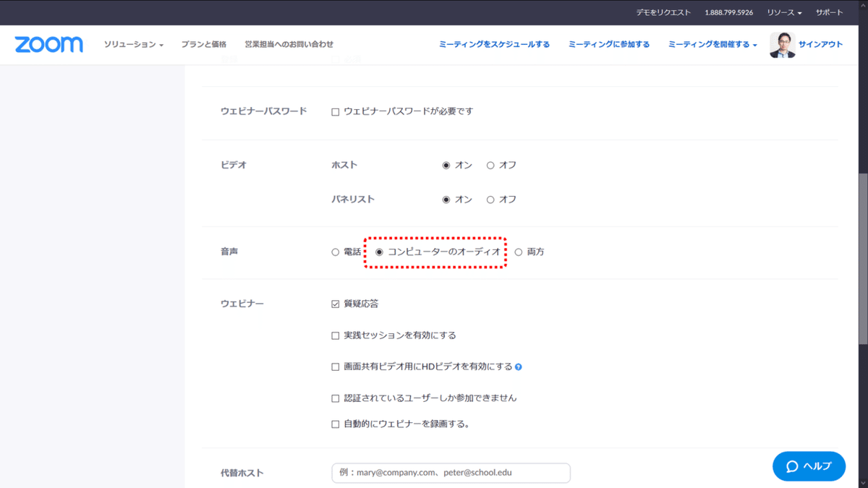Uncheck the 質疑応答 checkbox

coord(335,303)
